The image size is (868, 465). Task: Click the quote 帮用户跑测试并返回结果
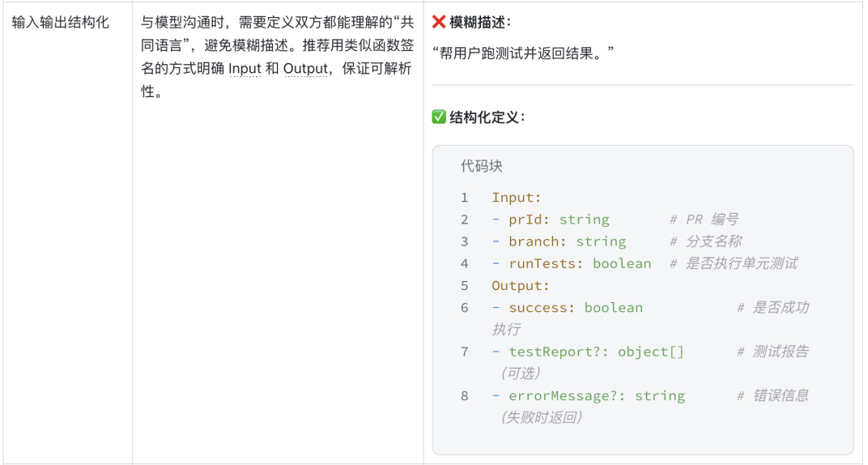[x=523, y=53]
